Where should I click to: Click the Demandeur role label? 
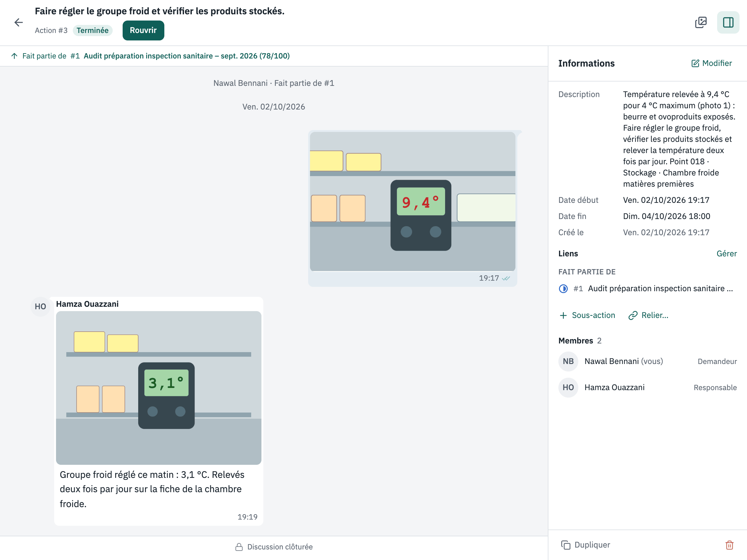tap(717, 362)
